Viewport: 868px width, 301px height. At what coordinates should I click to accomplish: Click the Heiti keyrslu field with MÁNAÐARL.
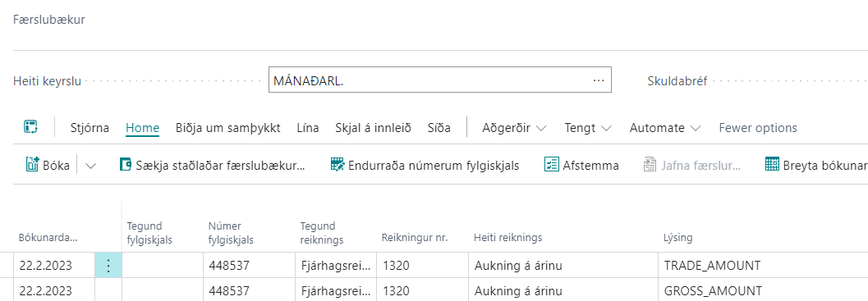tap(440, 80)
